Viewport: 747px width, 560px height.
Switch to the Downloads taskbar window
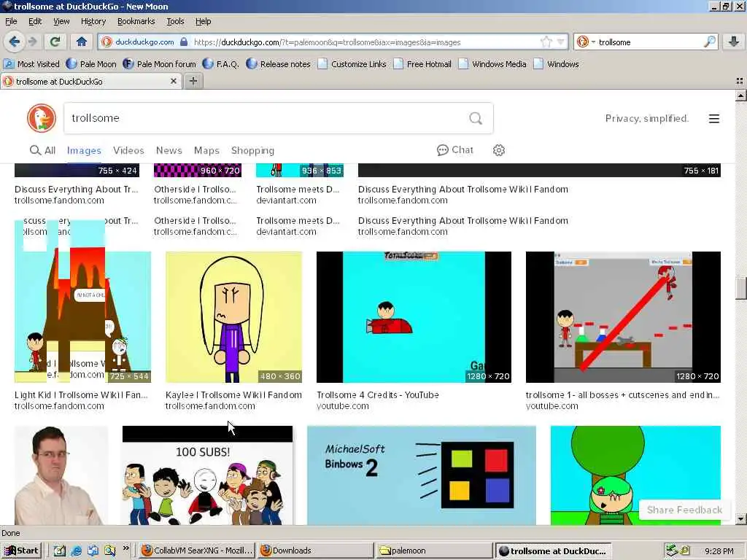pos(316,551)
